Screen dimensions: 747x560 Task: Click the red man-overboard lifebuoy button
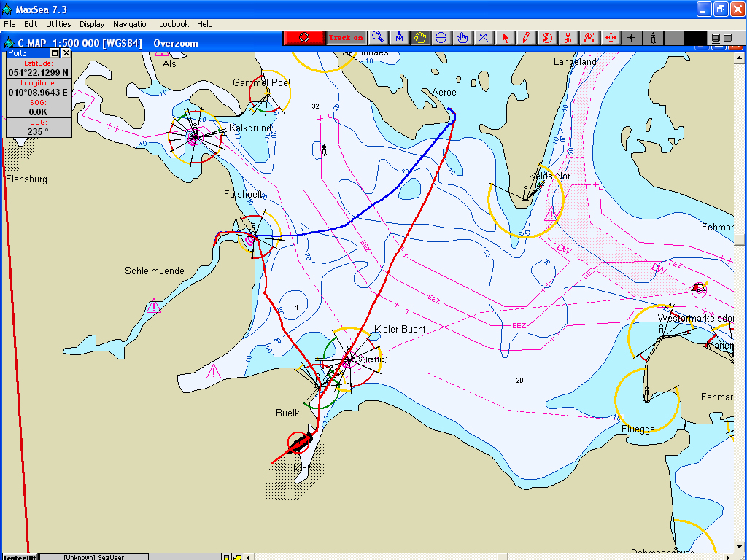pos(304,38)
